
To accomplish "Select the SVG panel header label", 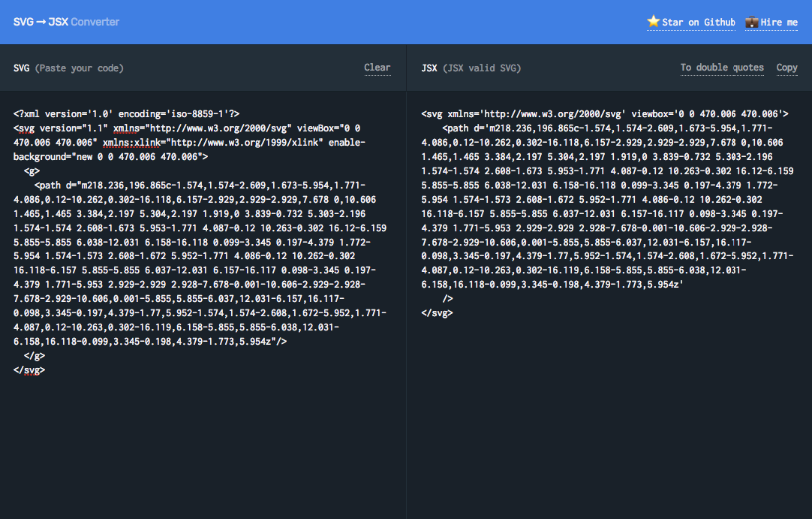I will pos(21,68).
